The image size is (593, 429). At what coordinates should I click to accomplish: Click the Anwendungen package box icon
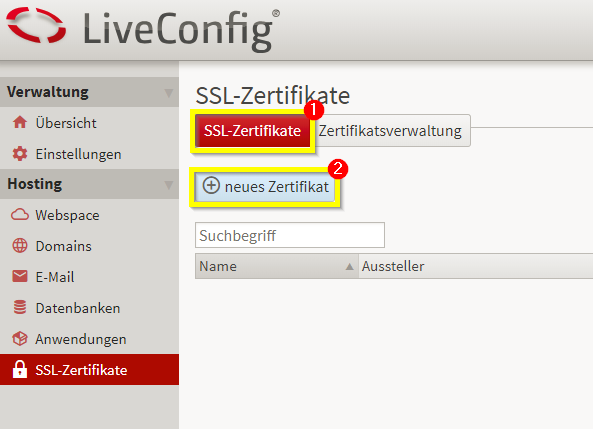[x=20, y=339]
